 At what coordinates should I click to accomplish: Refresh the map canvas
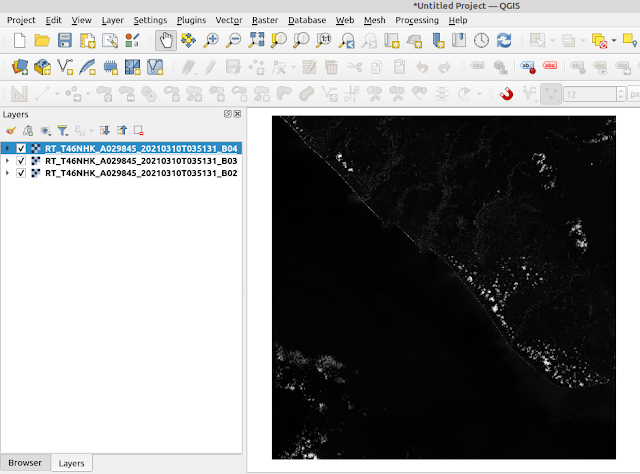click(504, 40)
